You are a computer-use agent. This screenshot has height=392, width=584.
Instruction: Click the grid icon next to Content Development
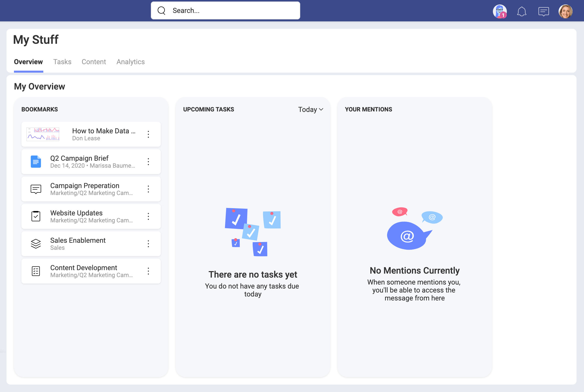pyautogui.click(x=35, y=271)
